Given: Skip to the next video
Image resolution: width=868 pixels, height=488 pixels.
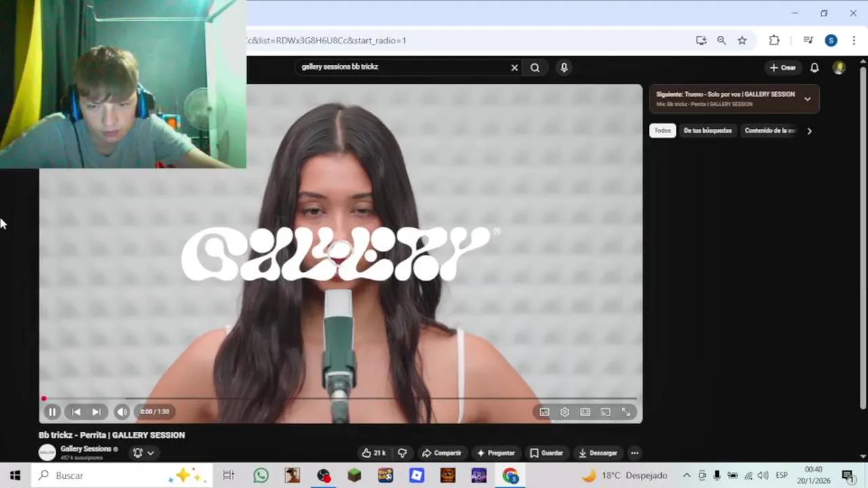Looking at the screenshot, I should tap(96, 411).
